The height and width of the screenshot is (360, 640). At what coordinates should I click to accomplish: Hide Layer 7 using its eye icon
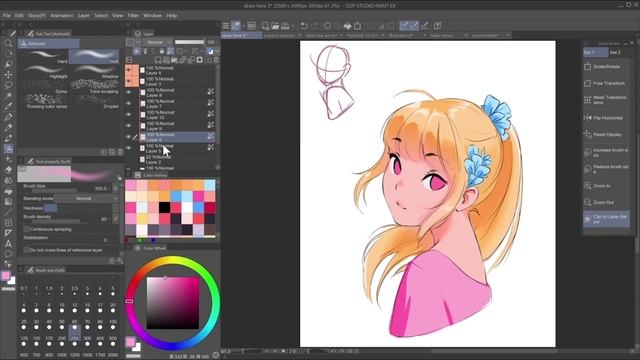[x=129, y=104]
